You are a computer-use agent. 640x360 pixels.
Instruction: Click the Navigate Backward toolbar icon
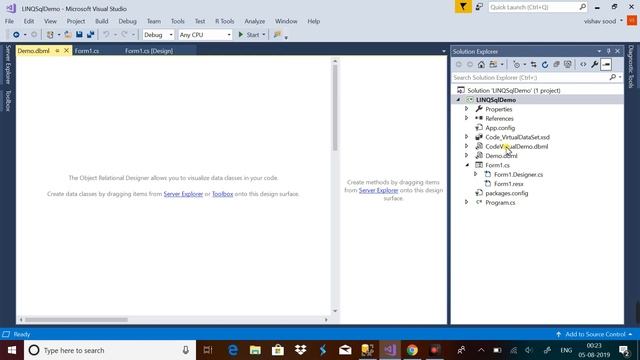tap(16, 35)
